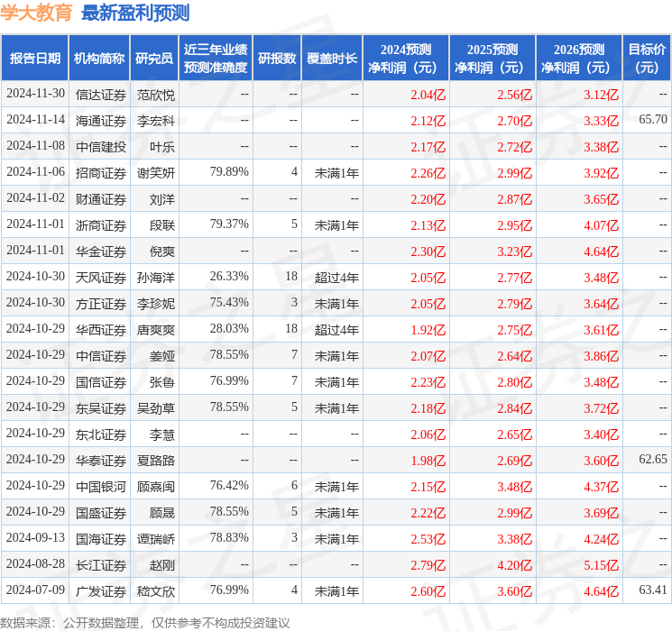The image size is (672, 631).
Task: Select the 中国银河 cell
Action: pyautogui.click(x=101, y=487)
